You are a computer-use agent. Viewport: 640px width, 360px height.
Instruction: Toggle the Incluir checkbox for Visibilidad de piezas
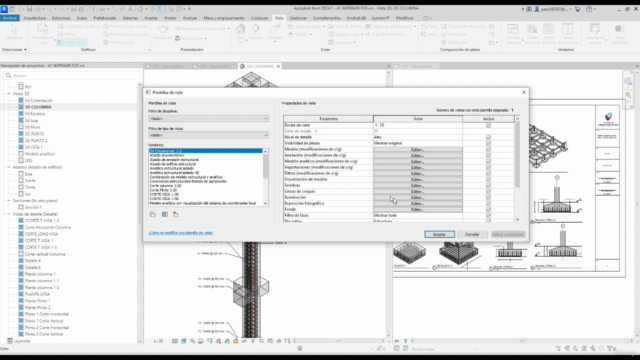(488, 143)
